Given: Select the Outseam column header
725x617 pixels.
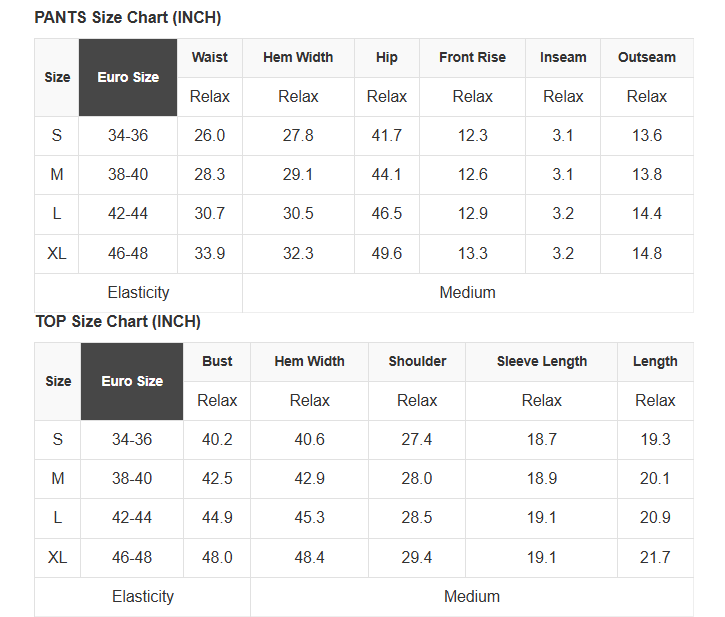Looking at the screenshot, I should click(x=646, y=58).
